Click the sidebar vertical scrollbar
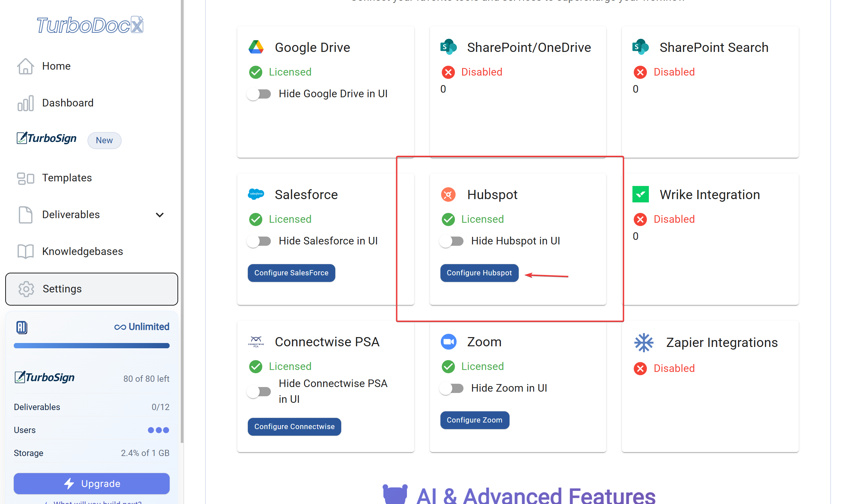 (x=182, y=221)
